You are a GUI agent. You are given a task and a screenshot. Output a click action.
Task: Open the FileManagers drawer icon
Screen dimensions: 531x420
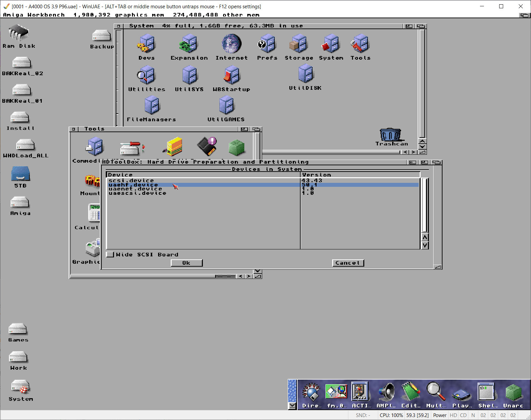point(151,109)
